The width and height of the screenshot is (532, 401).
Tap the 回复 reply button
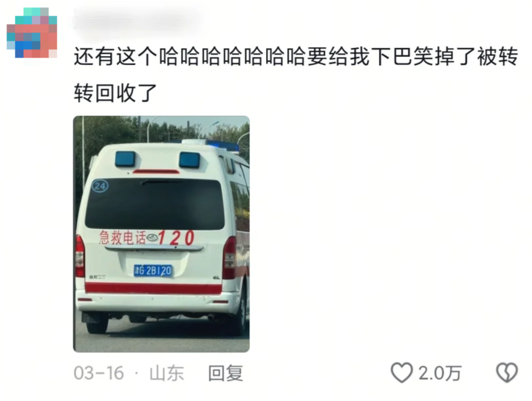[226, 373]
